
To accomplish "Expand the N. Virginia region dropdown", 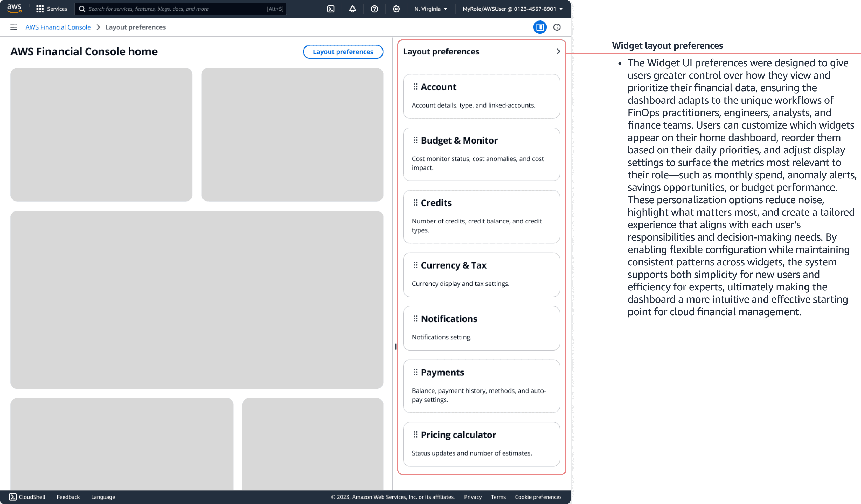I will click(430, 9).
